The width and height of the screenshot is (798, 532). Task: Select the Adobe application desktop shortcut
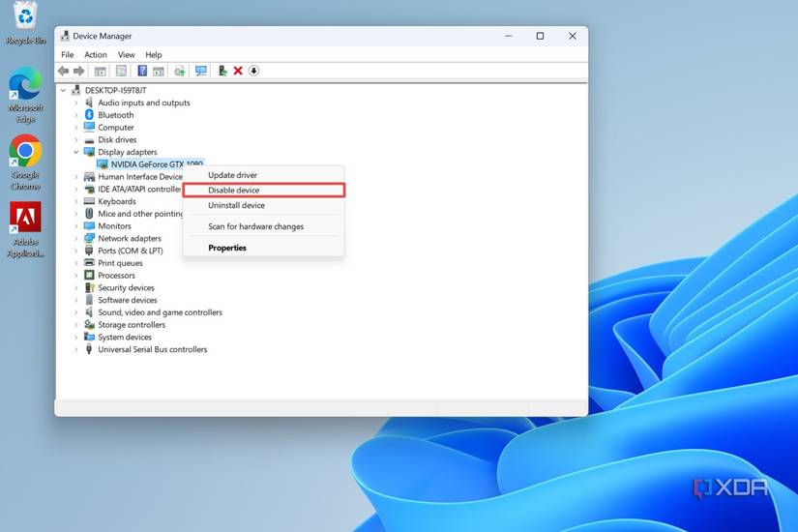pyautogui.click(x=25, y=229)
